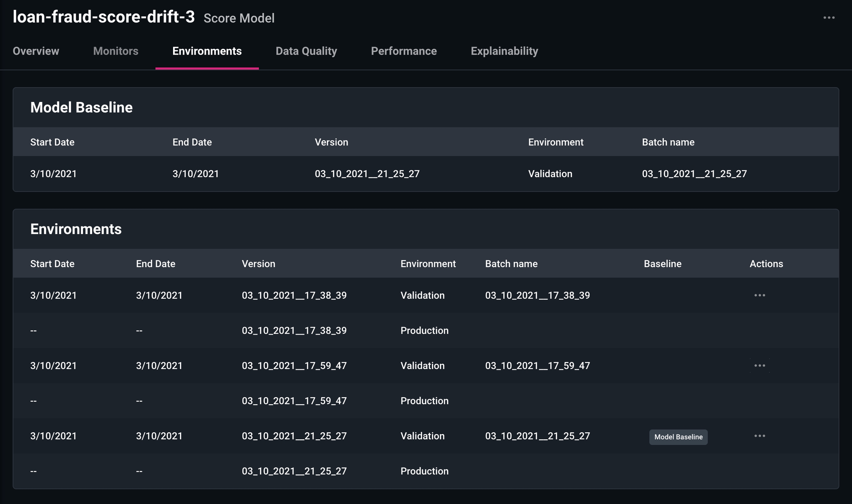Click the loan-fraud-score-drift-3 model title
Viewport: 852px width, 504px height.
tap(104, 17)
